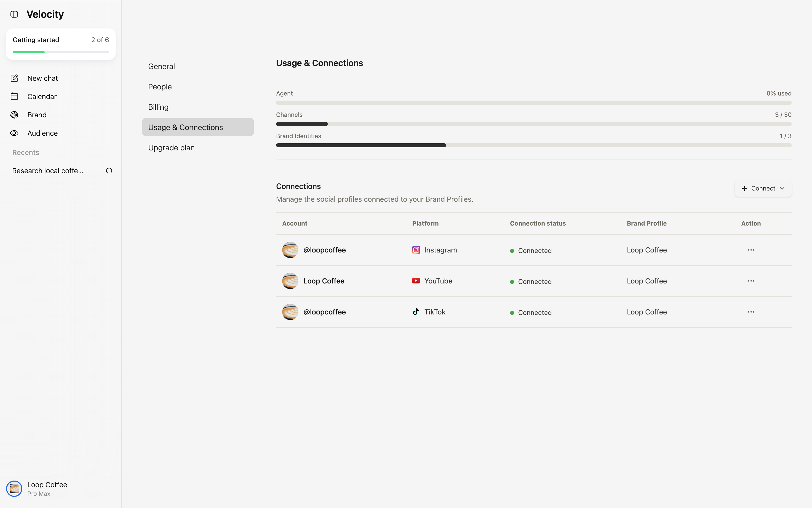Screen dimensions: 812x508
Task: Open the People settings tab
Action: pos(198,87)
